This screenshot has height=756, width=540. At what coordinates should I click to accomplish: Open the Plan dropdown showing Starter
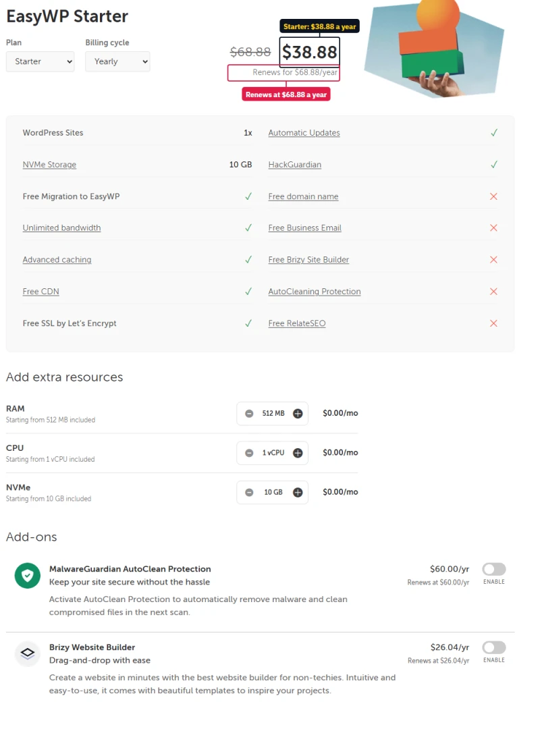click(40, 61)
